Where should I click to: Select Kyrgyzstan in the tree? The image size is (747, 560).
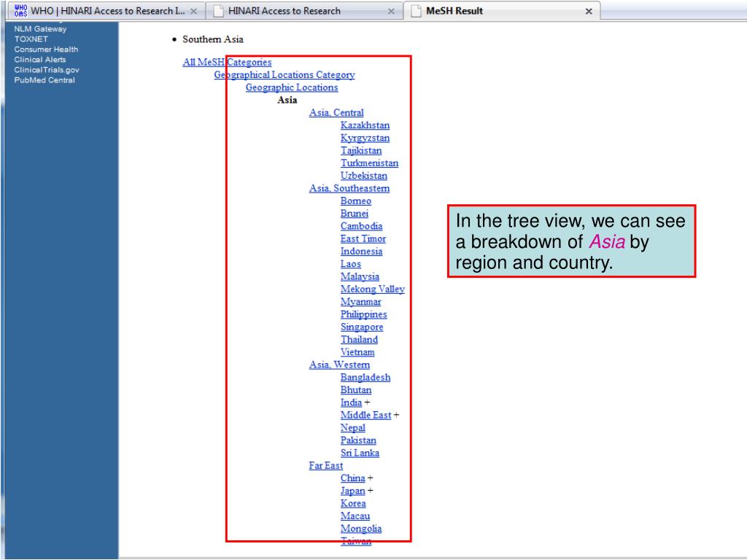pyautogui.click(x=365, y=138)
